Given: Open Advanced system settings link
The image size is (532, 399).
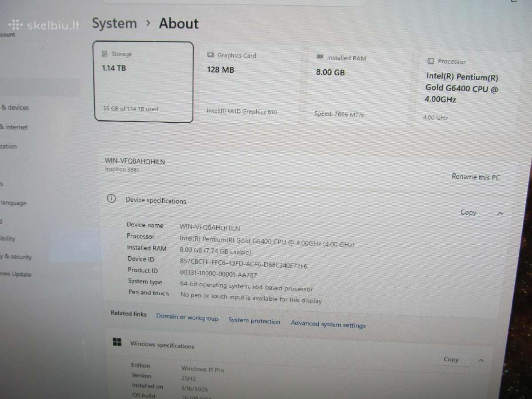Looking at the screenshot, I should (x=328, y=324).
